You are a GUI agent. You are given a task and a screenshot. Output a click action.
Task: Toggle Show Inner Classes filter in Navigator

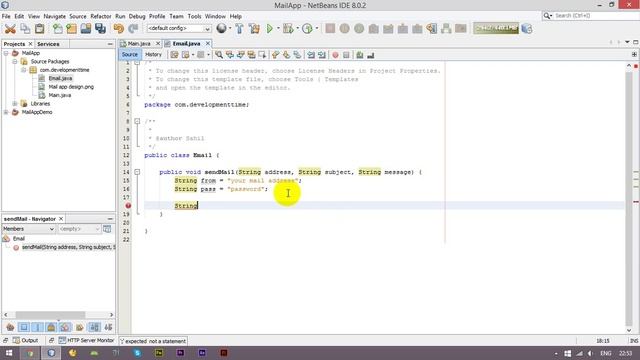pos(65,327)
